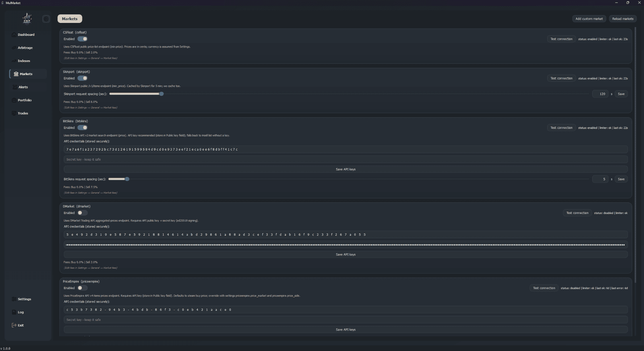
Task: Click Skinport 'Fees: Buy 0.0% | Sell 8.0%' text
Action: [x=80, y=102]
